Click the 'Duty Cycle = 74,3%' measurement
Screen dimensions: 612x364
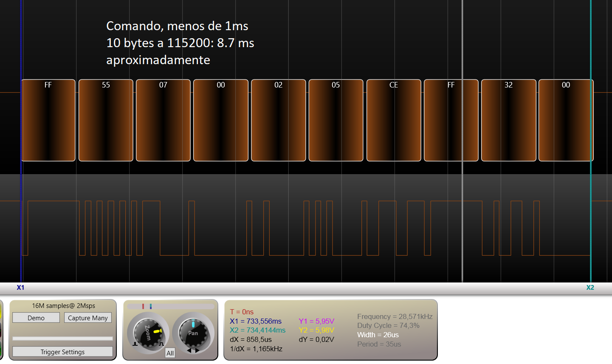point(388,325)
